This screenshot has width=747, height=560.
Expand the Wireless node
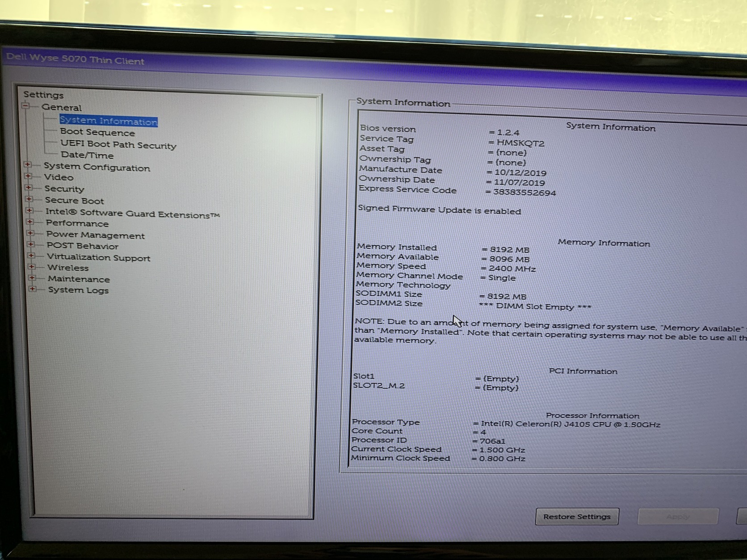coord(32,267)
